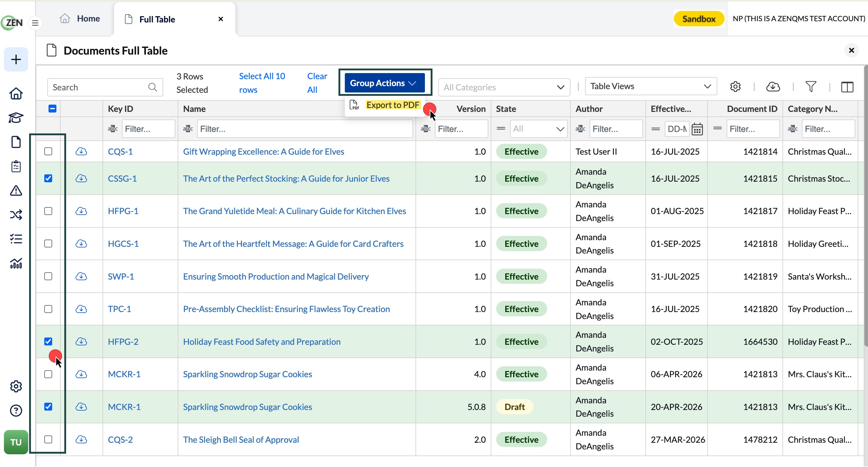This screenshot has width=868, height=467.
Task: Open the TU user avatar
Action: [16, 442]
